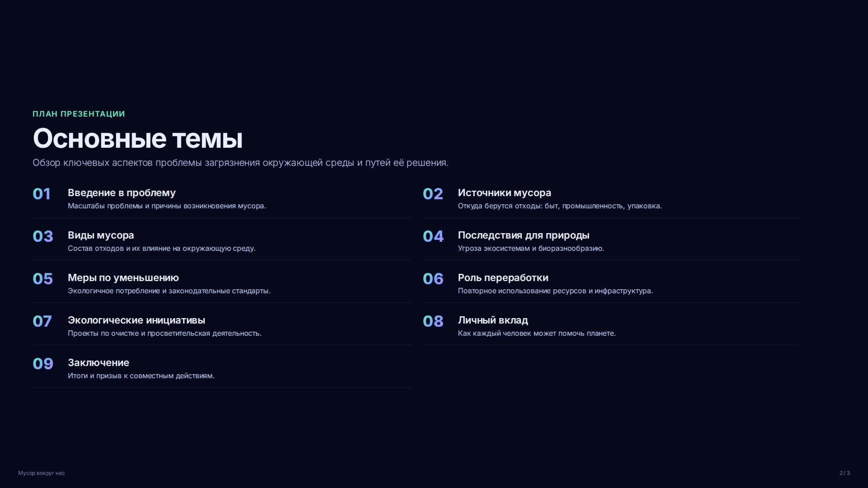Open the 'Введение в проблему' topic
Image resolution: width=868 pixels, height=488 pixels.
click(122, 192)
